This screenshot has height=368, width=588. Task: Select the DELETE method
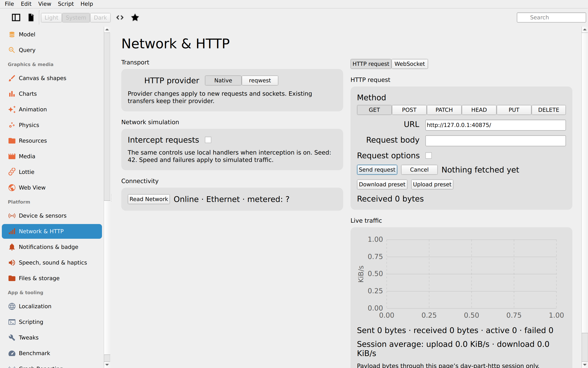549,110
